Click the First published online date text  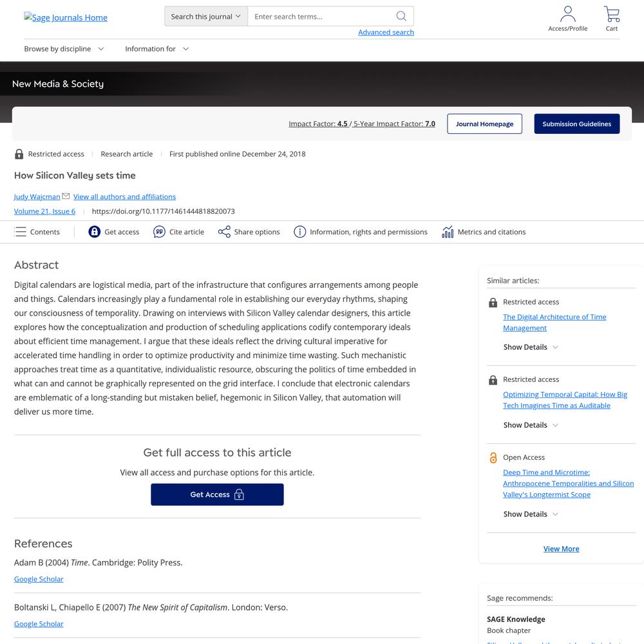tap(238, 154)
